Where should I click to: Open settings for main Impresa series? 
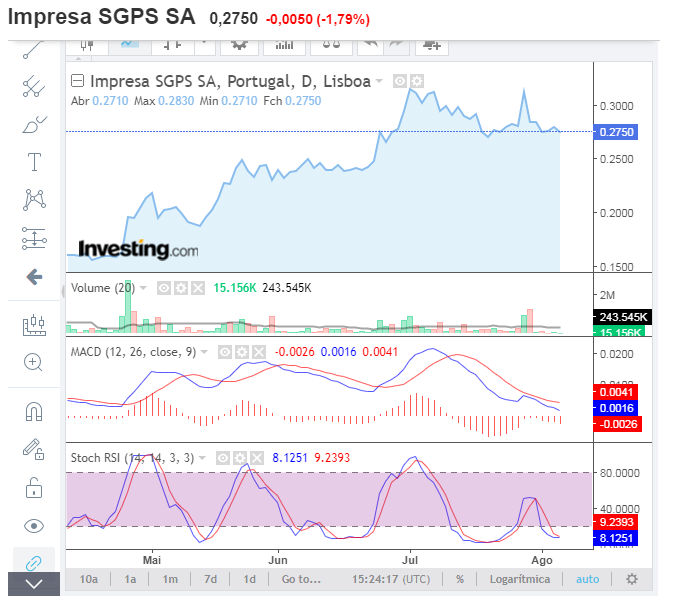coord(417,81)
